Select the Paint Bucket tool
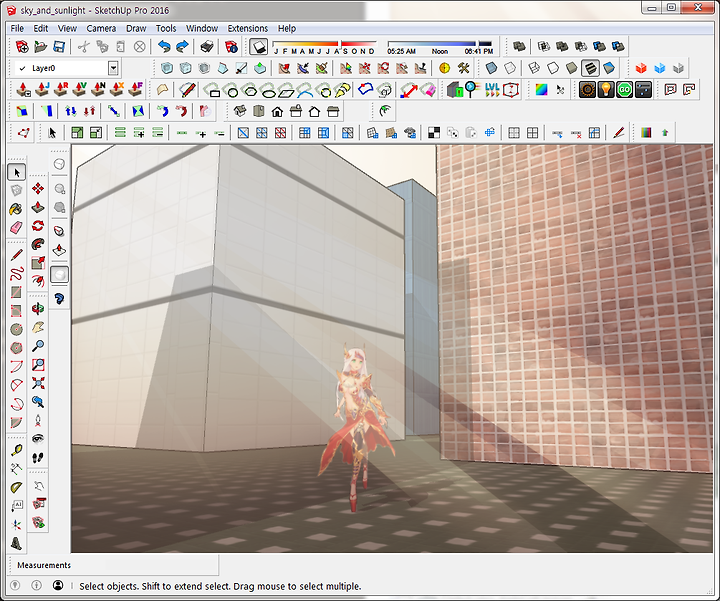 16,209
